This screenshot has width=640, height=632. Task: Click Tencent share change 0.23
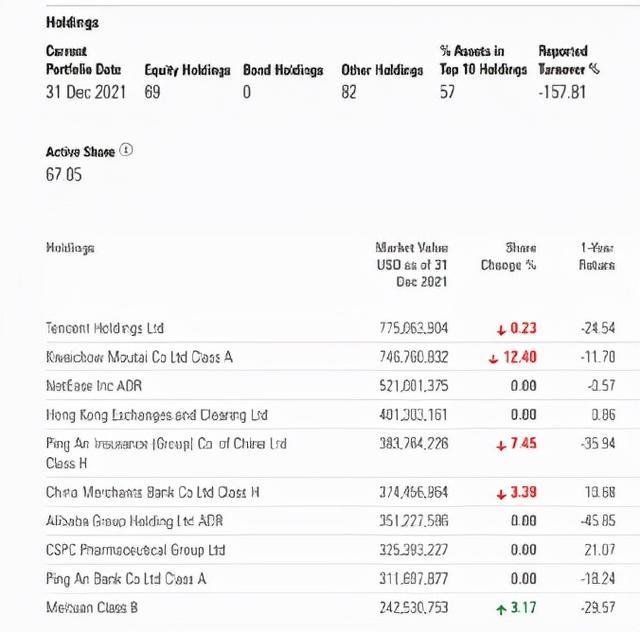coord(523,328)
